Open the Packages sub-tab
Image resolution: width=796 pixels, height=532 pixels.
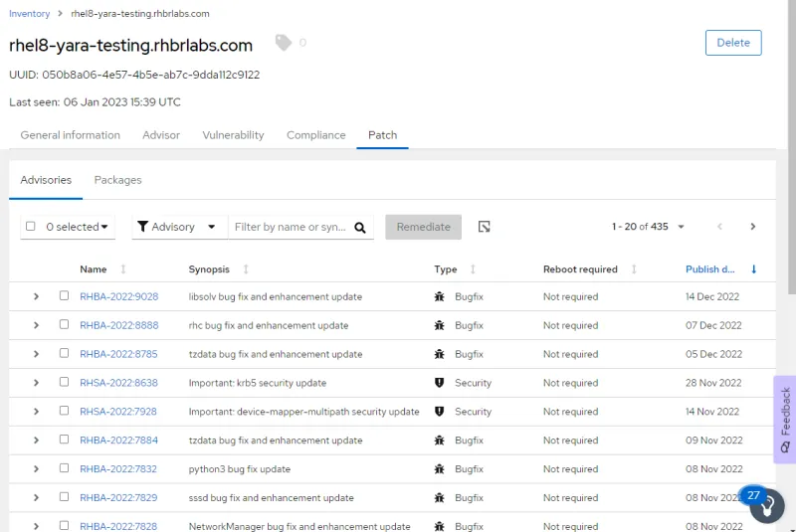(x=117, y=180)
